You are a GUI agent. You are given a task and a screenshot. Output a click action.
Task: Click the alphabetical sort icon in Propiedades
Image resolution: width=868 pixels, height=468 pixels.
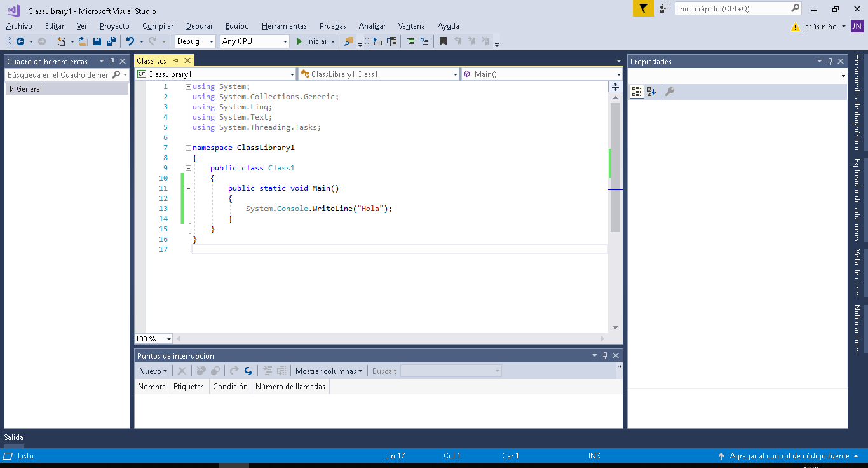650,91
